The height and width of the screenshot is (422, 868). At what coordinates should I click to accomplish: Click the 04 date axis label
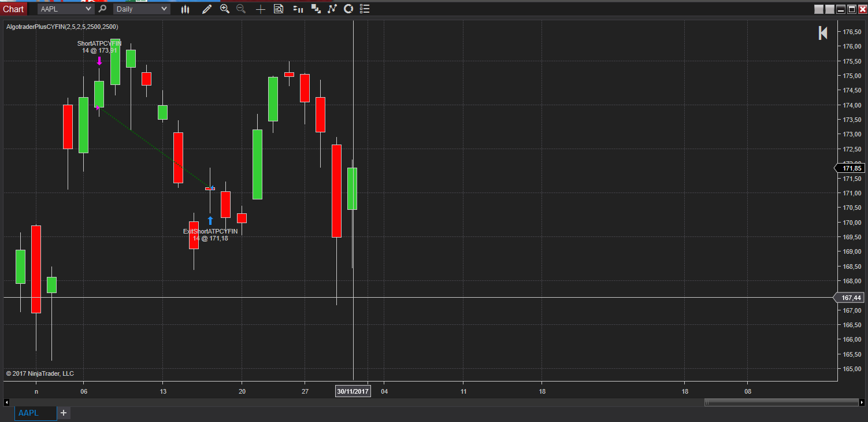384,391
